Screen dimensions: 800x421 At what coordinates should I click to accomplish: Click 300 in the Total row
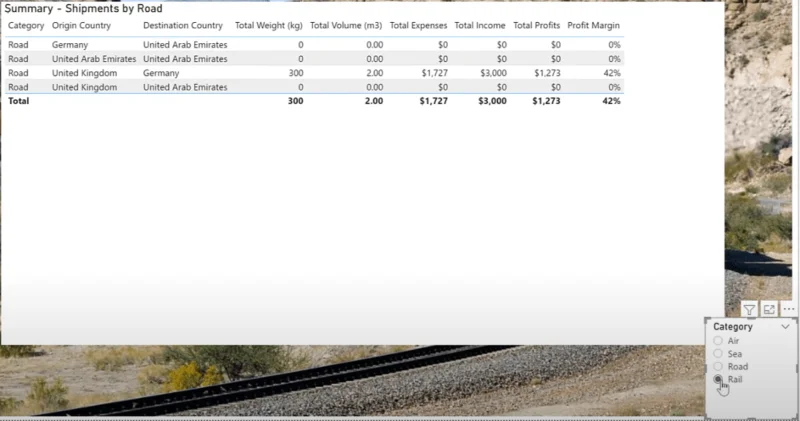(x=295, y=101)
